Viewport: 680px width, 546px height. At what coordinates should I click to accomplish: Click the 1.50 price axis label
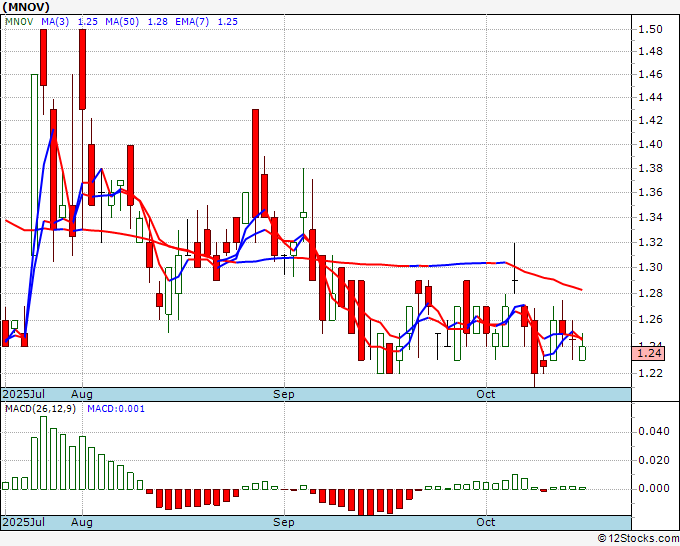(x=652, y=29)
